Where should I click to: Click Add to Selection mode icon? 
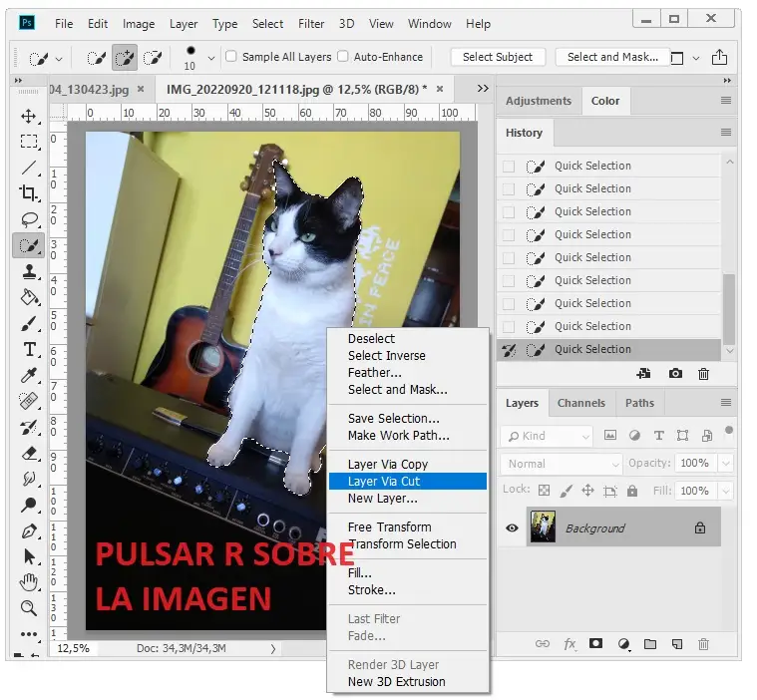tap(124, 59)
